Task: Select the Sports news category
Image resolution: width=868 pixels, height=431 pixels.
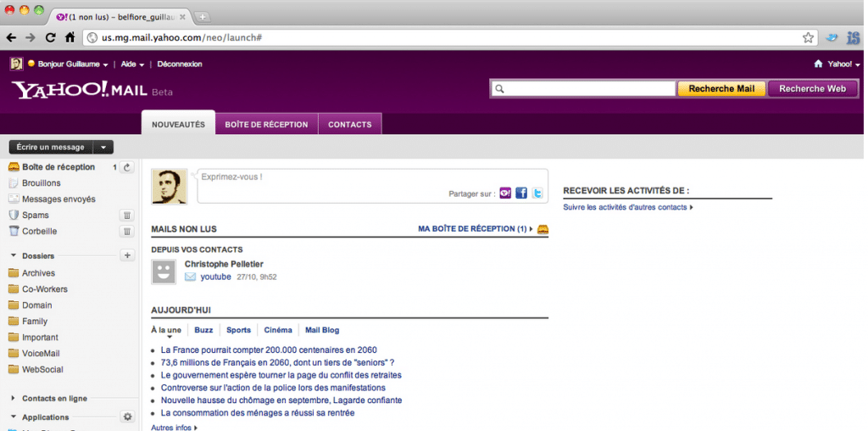Action: click(238, 330)
